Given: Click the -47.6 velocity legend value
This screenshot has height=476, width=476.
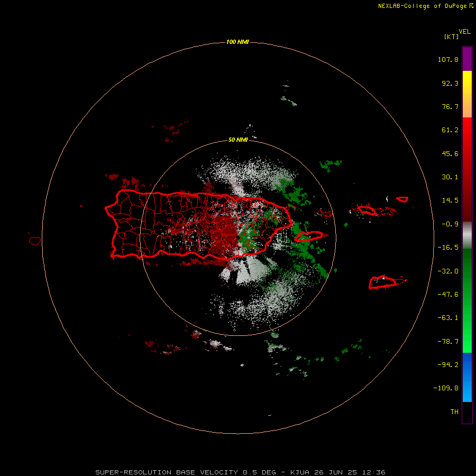Looking at the screenshot, I should 448,295.
